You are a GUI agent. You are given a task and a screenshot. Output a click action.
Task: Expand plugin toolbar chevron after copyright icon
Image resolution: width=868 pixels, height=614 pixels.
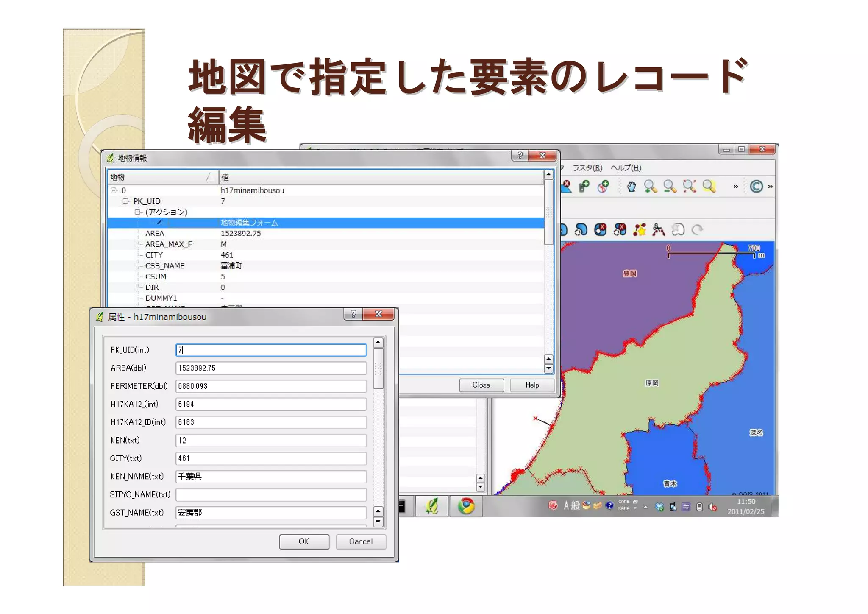tap(770, 187)
